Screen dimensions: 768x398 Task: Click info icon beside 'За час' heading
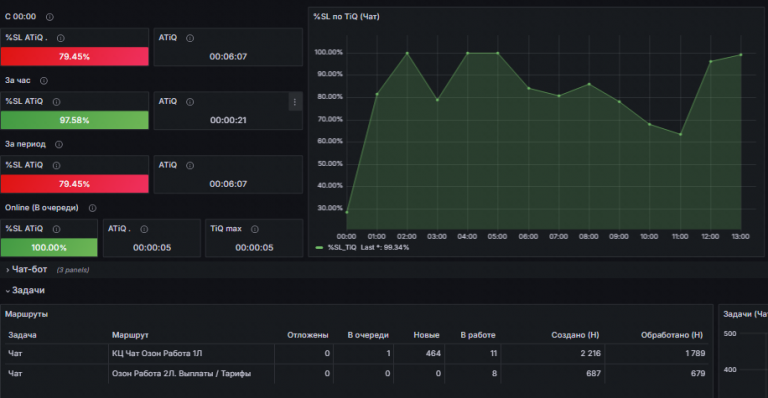(x=44, y=81)
